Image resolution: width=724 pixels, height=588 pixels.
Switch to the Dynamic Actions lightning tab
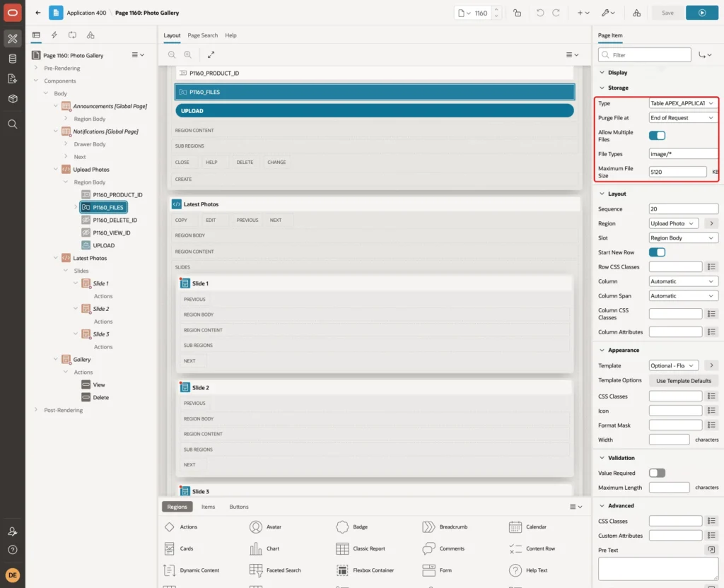tap(54, 35)
